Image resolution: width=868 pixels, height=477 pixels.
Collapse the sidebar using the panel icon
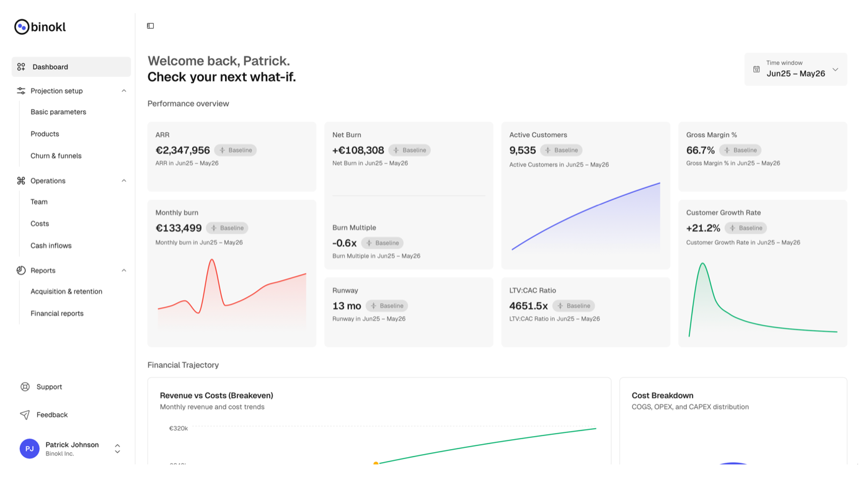click(x=150, y=25)
